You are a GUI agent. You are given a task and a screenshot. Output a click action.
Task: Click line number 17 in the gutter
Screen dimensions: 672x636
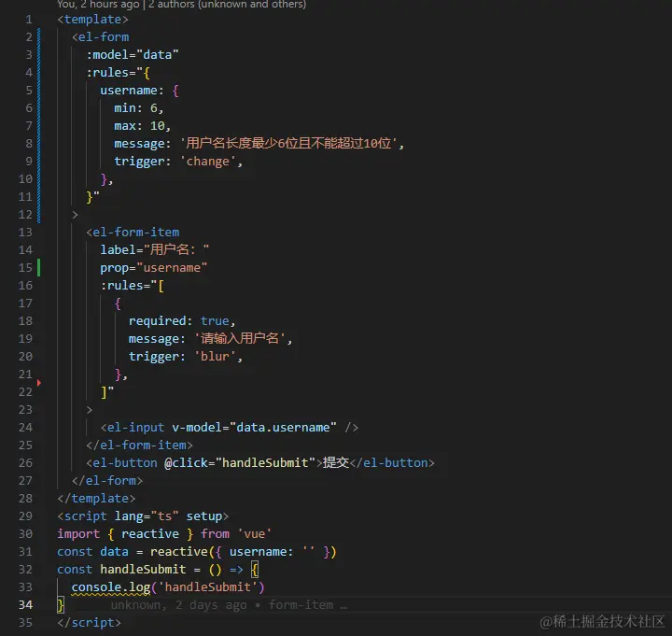[25, 304]
